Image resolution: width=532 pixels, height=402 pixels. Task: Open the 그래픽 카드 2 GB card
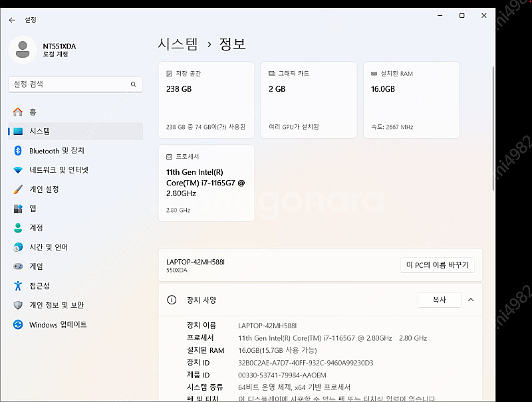point(309,100)
